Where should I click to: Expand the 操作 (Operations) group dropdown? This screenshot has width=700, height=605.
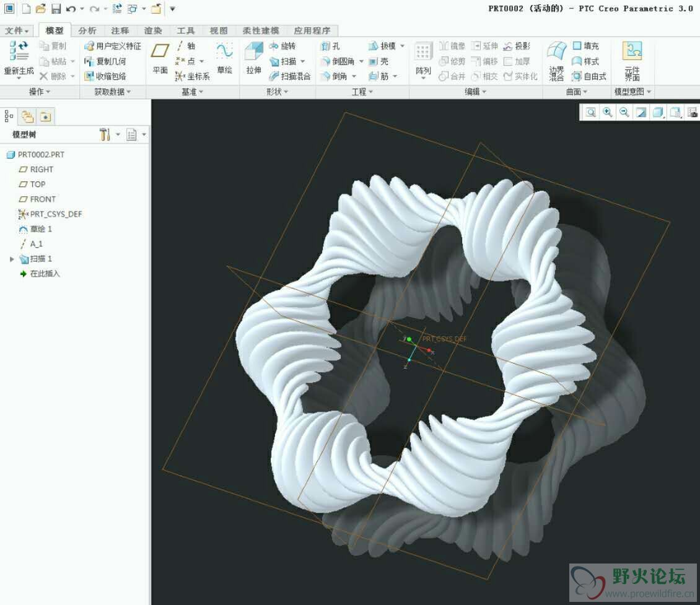(x=39, y=92)
